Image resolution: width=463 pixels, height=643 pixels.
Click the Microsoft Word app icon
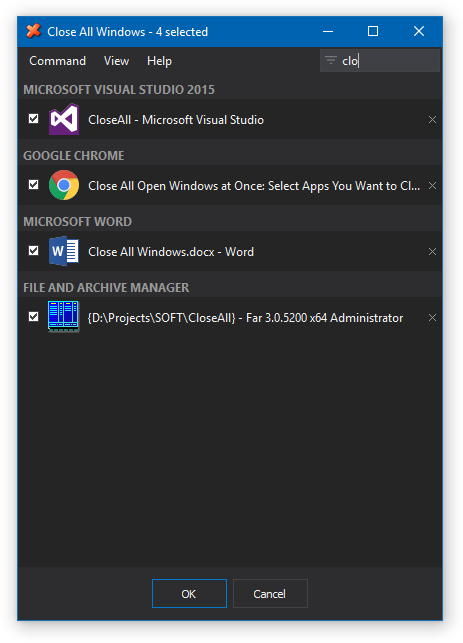click(x=64, y=251)
